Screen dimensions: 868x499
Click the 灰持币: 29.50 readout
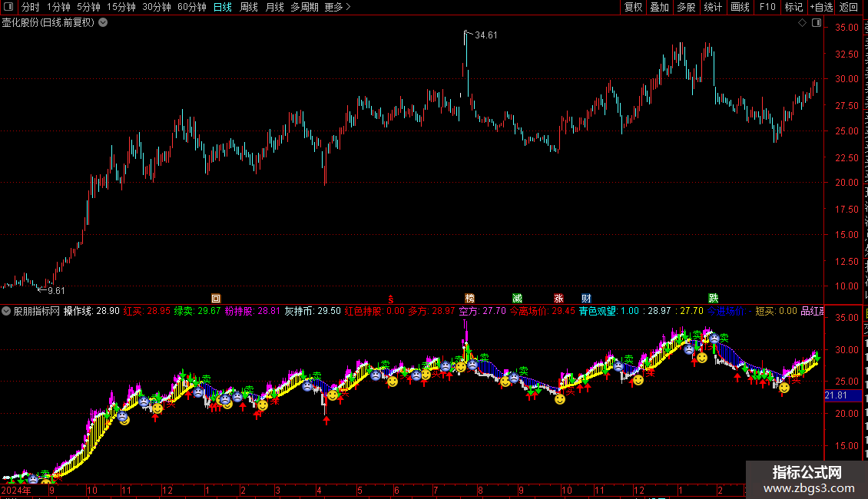coord(313,311)
